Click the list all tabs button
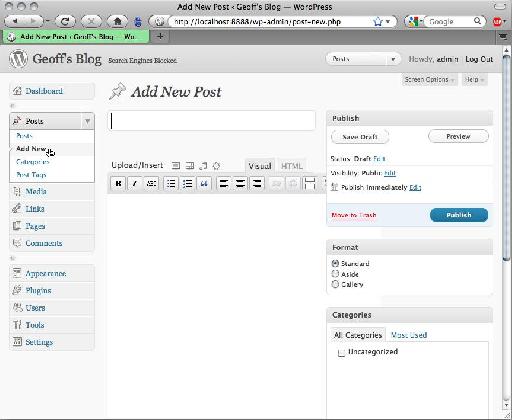 point(503,36)
